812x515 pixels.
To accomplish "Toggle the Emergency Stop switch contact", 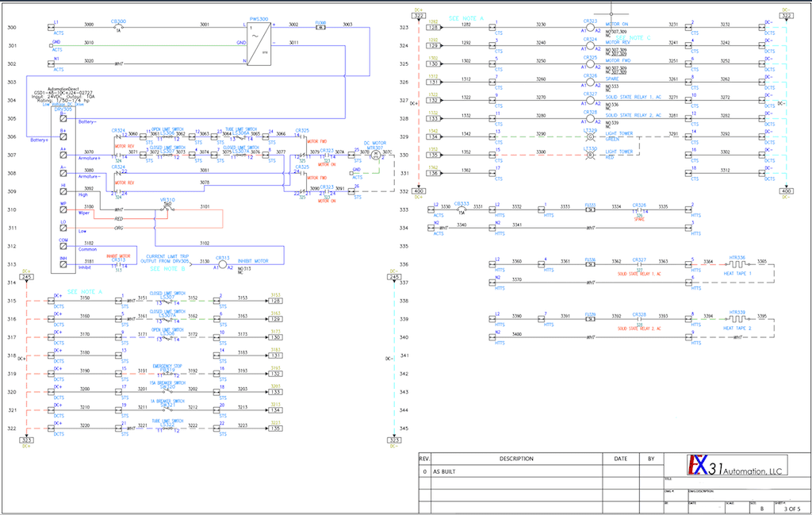I will tap(167, 374).
